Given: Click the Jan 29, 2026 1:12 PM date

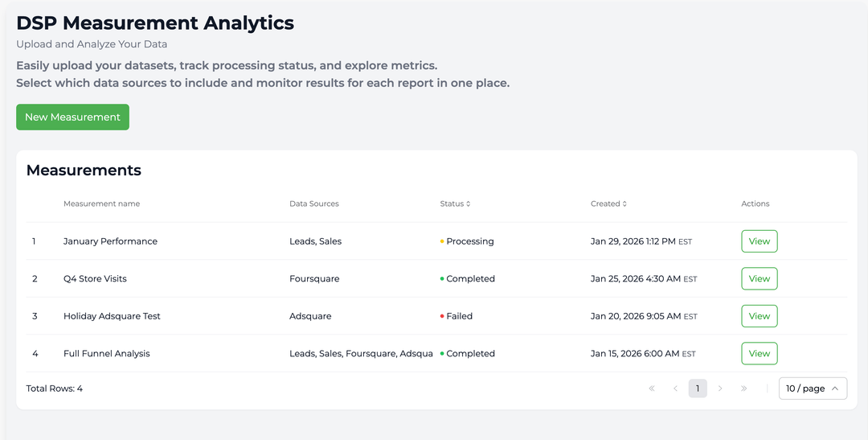Looking at the screenshot, I should point(641,241).
